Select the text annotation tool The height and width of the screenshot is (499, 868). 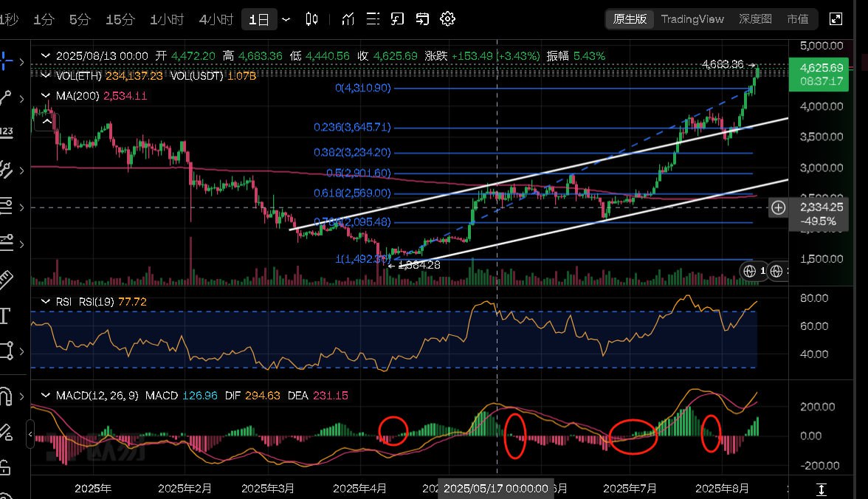(x=5, y=316)
